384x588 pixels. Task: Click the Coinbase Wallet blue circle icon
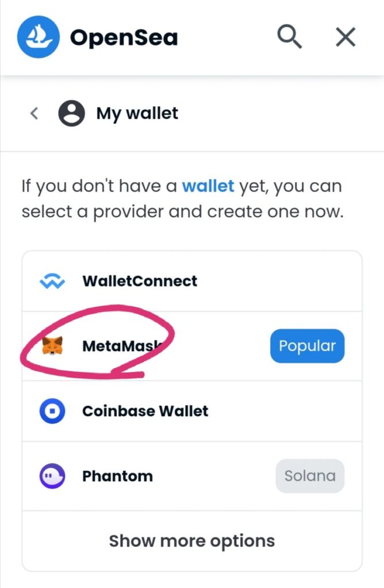[52, 411]
